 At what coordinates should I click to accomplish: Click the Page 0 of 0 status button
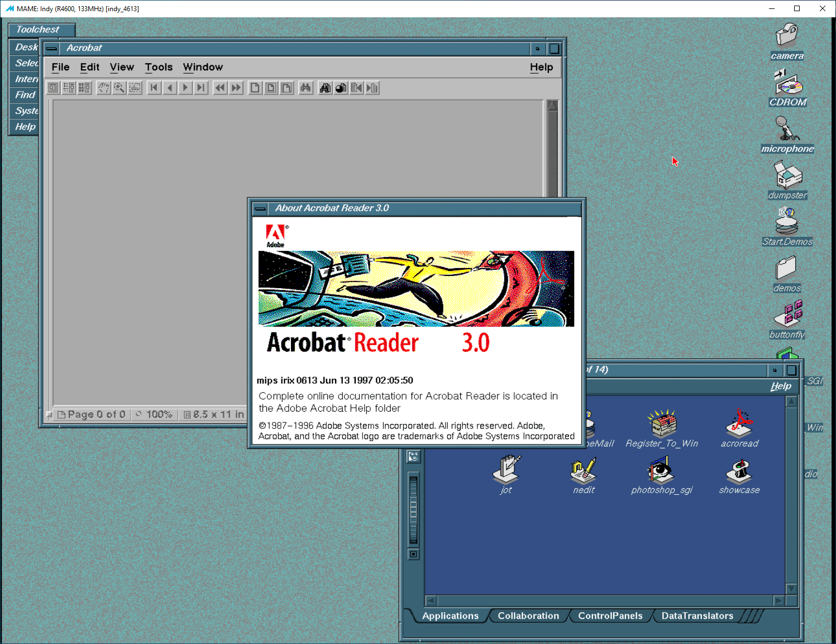(92, 414)
